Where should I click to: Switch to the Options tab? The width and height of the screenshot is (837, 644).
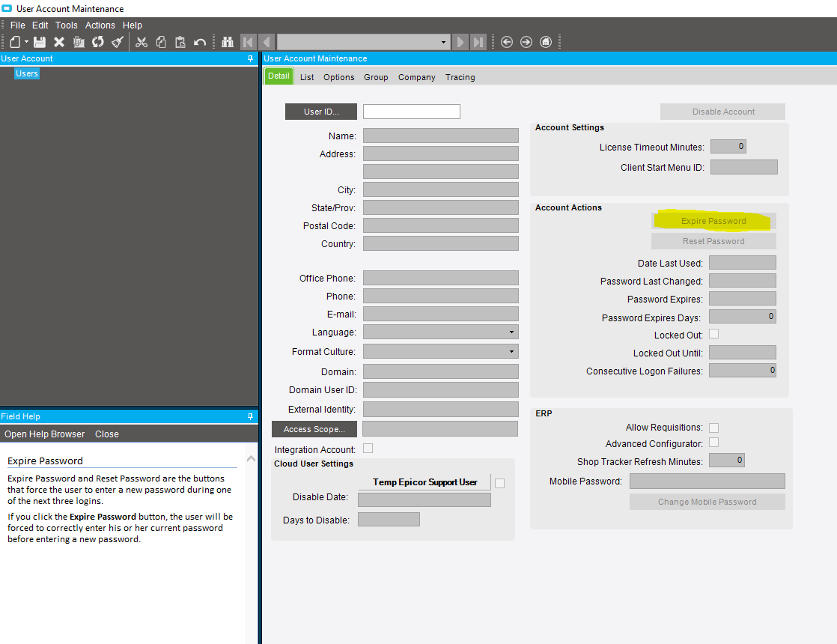pos(338,77)
